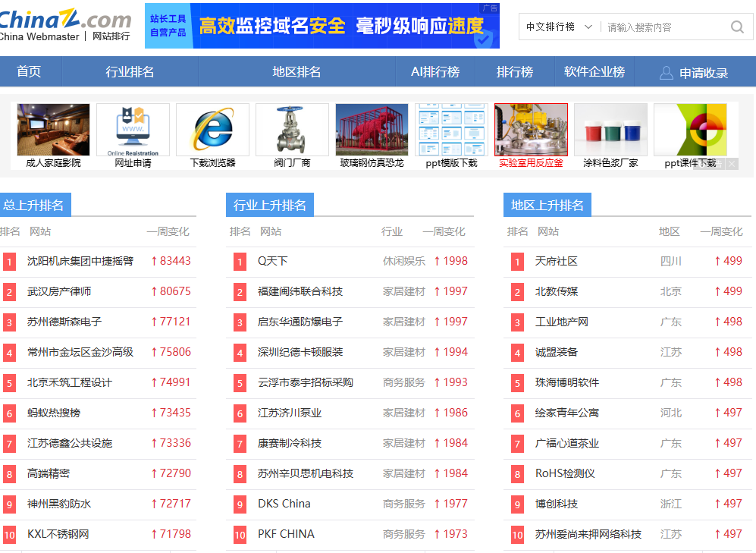Go to 首页 in navigation bar

pos(29,71)
